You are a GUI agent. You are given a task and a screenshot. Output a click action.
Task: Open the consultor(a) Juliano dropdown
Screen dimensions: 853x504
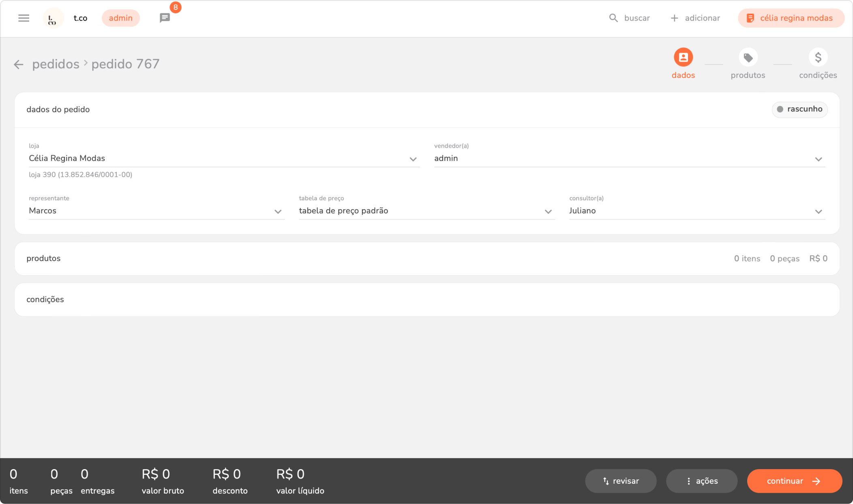[818, 212]
